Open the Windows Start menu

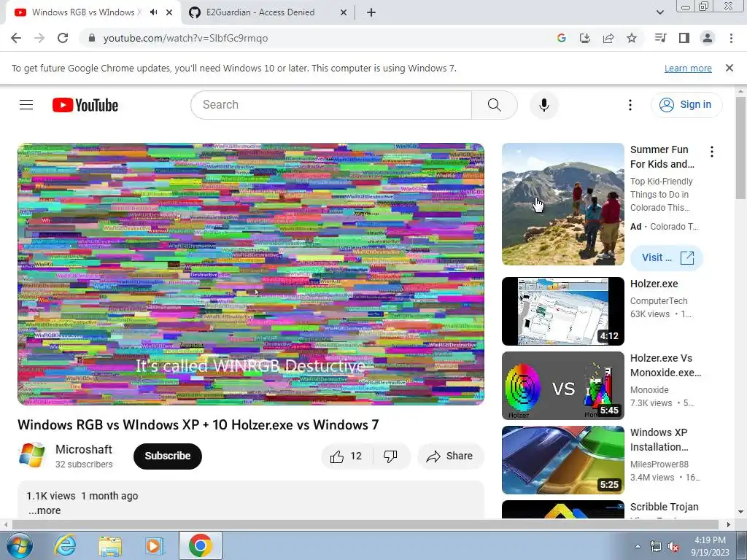18,545
